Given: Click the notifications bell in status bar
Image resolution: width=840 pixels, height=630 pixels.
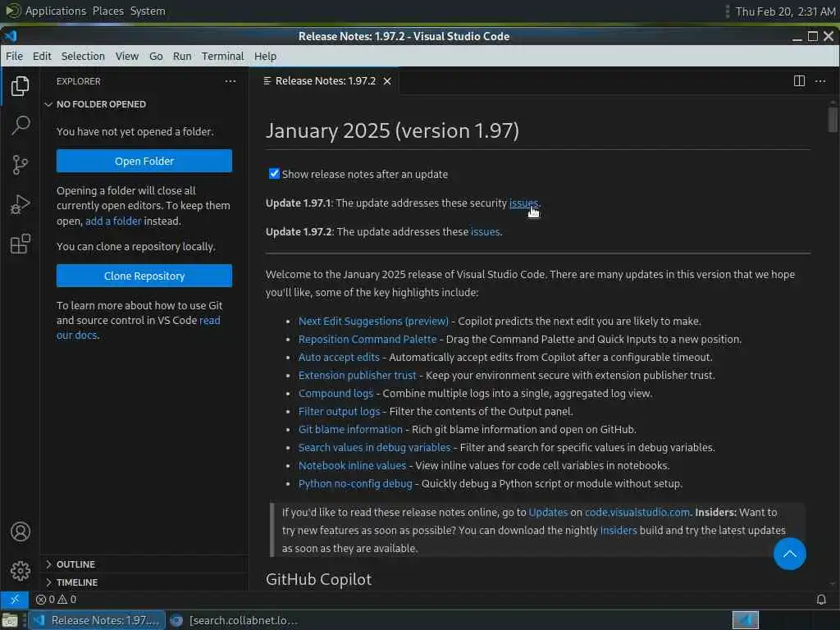Looking at the screenshot, I should pyautogui.click(x=821, y=600).
